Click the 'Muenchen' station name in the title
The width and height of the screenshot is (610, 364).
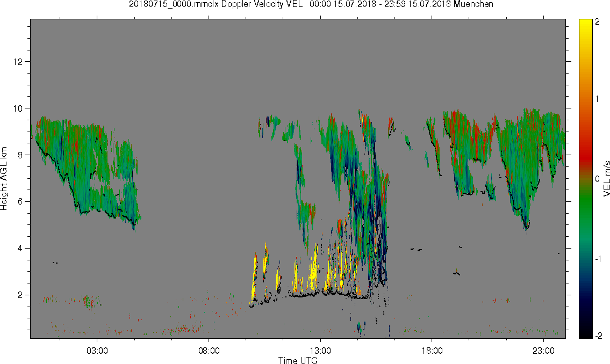(473, 4)
